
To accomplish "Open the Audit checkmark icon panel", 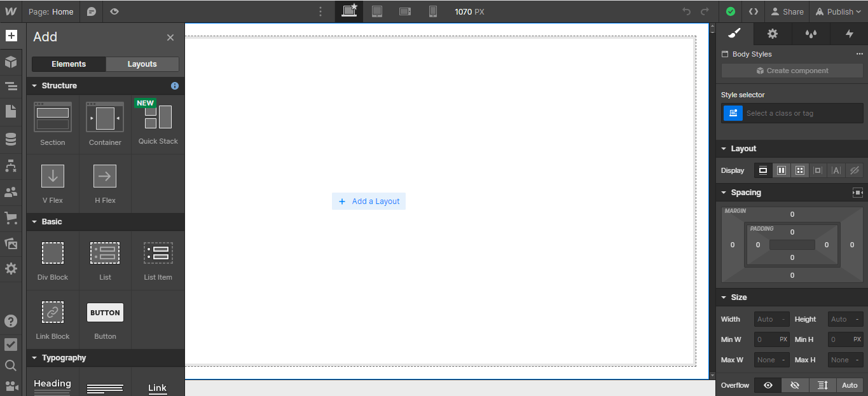I will tap(11, 345).
